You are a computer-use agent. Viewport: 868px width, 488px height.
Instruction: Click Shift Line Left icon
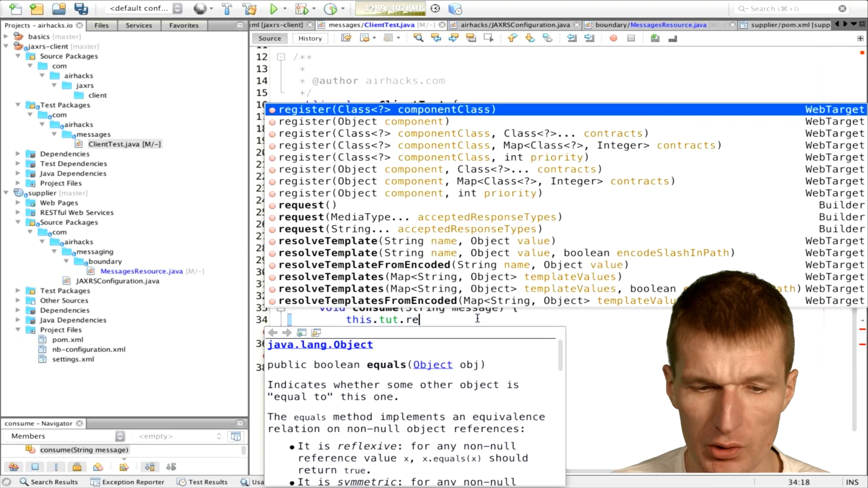[x=571, y=38]
